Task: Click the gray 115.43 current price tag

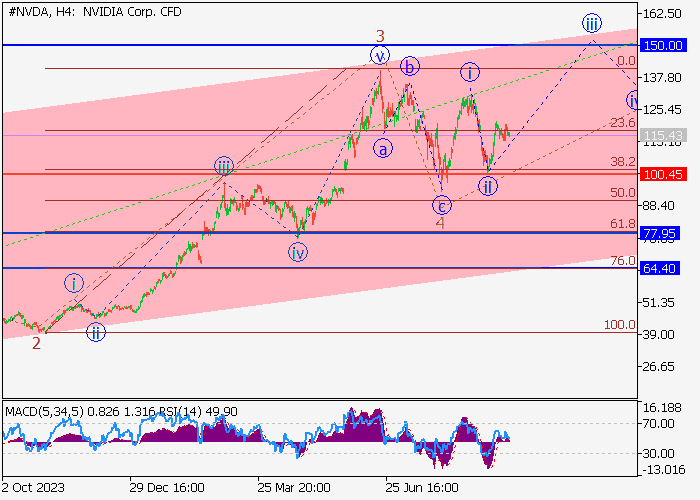Action: click(662, 135)
